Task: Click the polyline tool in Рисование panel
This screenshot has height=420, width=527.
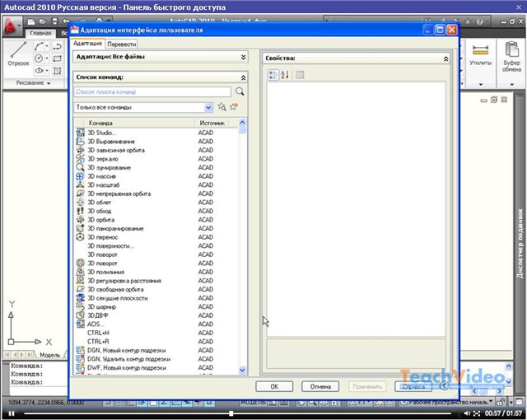Action: click(58, 46)
